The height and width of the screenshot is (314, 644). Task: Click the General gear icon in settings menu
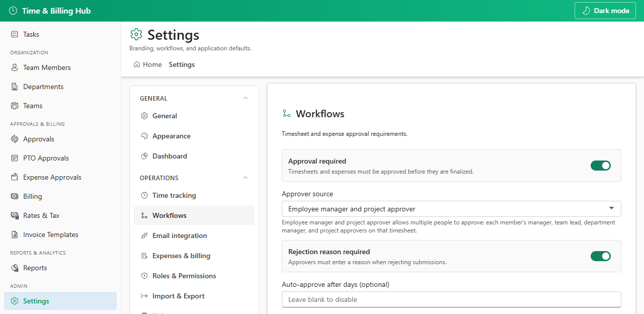[x=144, y=116]
